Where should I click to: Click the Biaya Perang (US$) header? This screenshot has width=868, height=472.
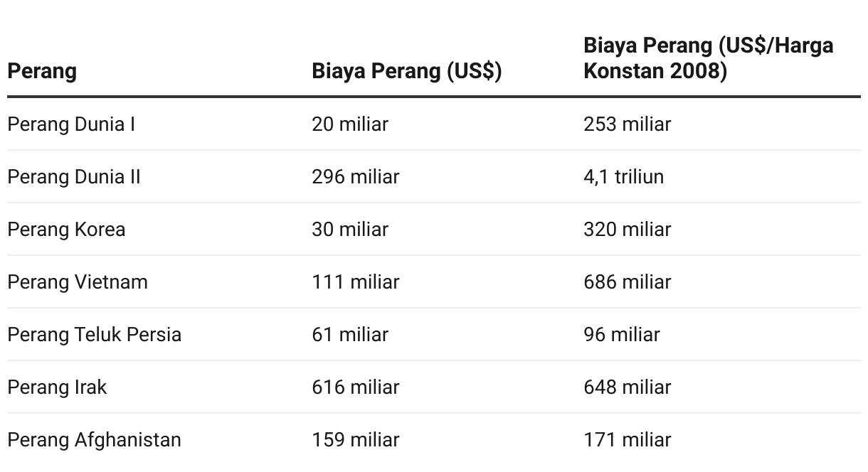(407, 72)
